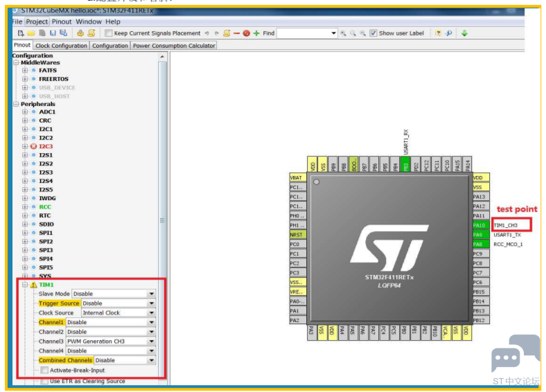Open Power Consumption Calculator tab
This screenshot has height=392, width=546.
point(174,46)
